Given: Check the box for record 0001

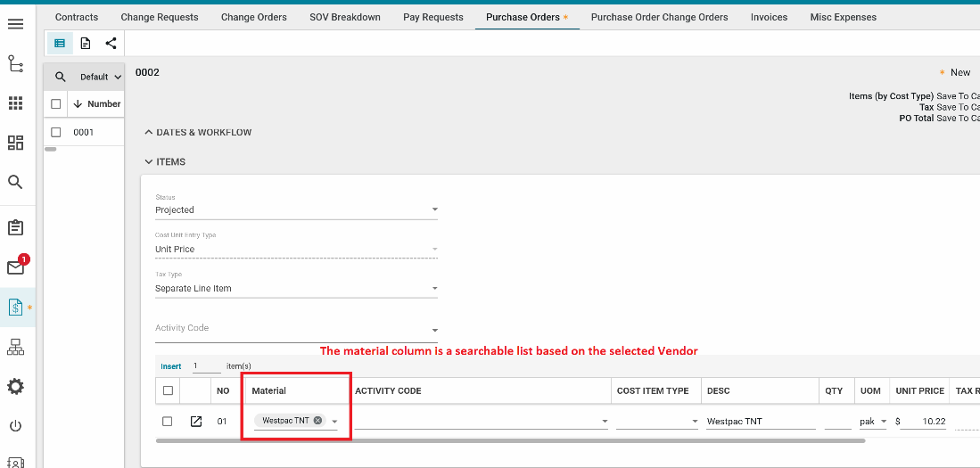Looking at the screenshot, I should 56,132.
